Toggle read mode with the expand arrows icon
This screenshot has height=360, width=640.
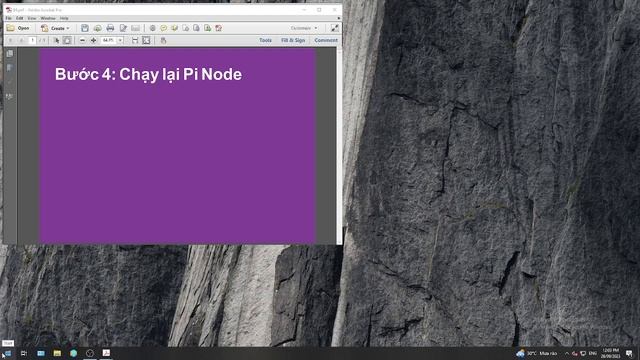pos(335,28)
